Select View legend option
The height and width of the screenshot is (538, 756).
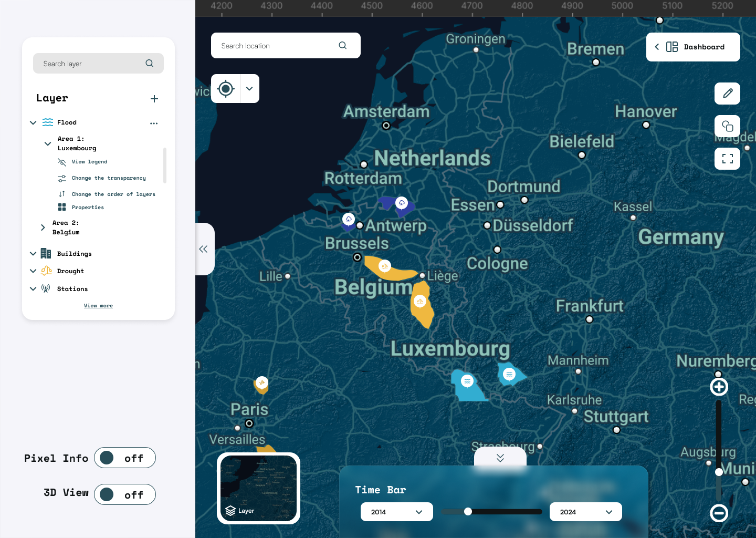click(x=90, y=162)
